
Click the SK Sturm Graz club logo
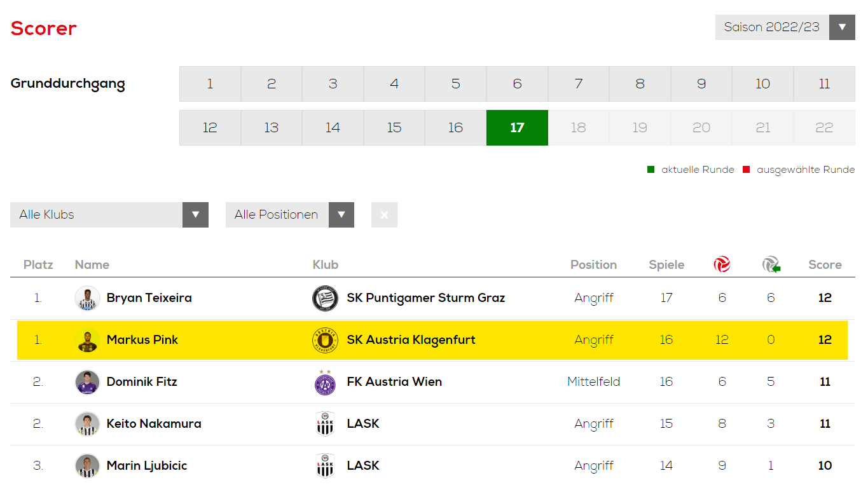tap(325, 298)
